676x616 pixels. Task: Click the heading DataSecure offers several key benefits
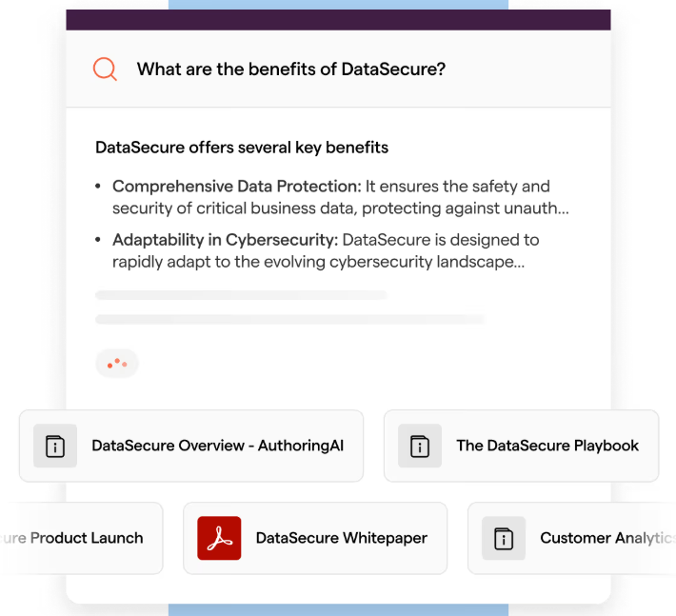click(x=242, y=148)
